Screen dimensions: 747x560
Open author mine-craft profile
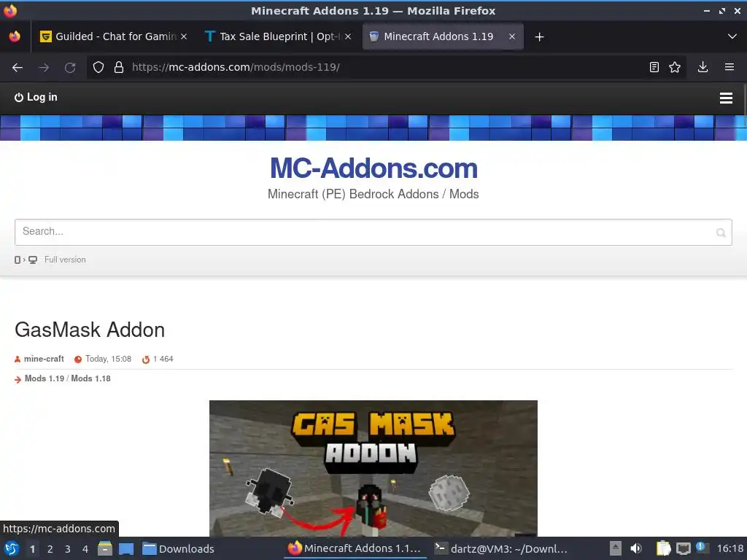click(x=44, y=359)
